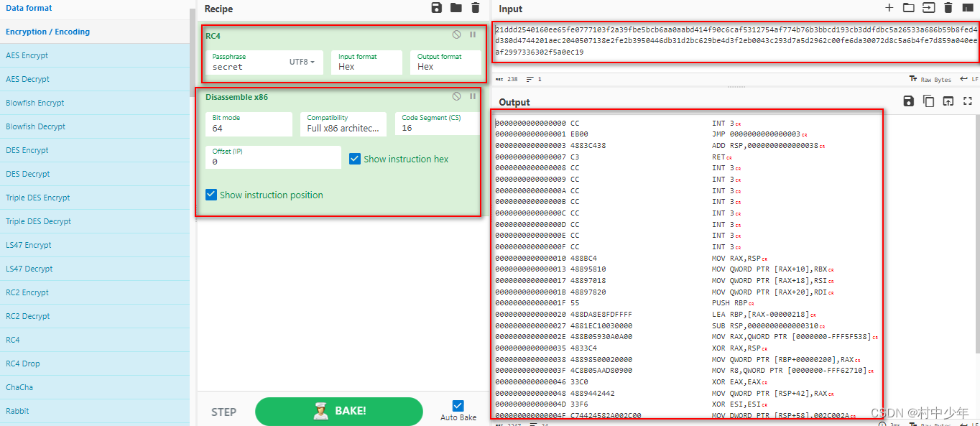The width and height of the screenshot is (980, 426).
Task: Open Compatibility dropdown
Action: tap(343, 124)
